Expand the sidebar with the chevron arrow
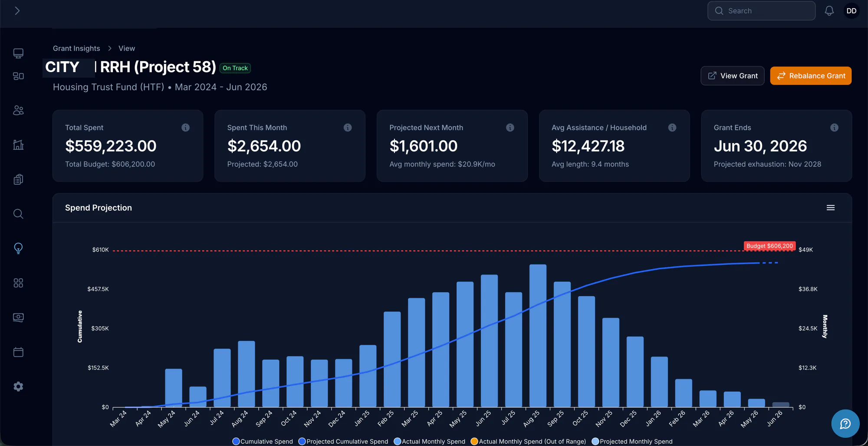Image resolution: width=868 pixels, height=446 pixels. point(17,11)
